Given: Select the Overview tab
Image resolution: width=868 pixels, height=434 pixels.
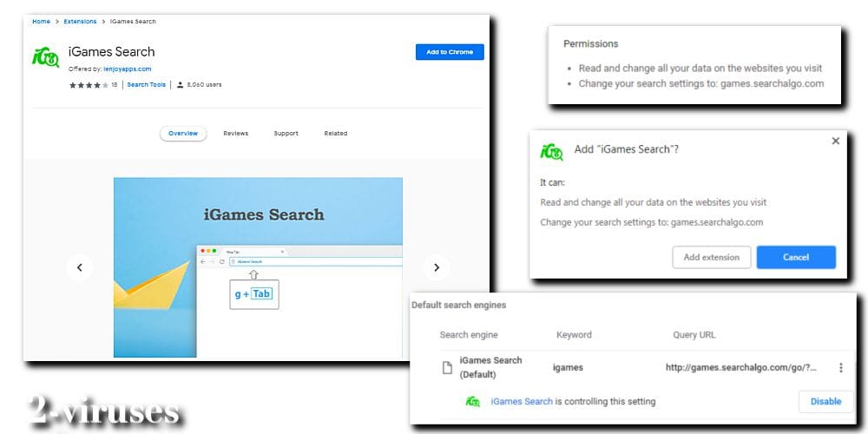Looking at the screenshot, I should tap(183, 134).
